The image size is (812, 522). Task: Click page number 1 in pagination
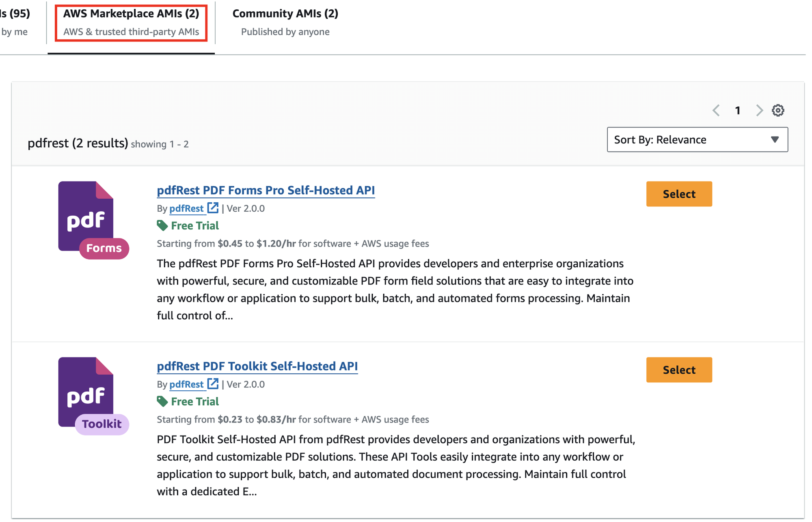738,110
